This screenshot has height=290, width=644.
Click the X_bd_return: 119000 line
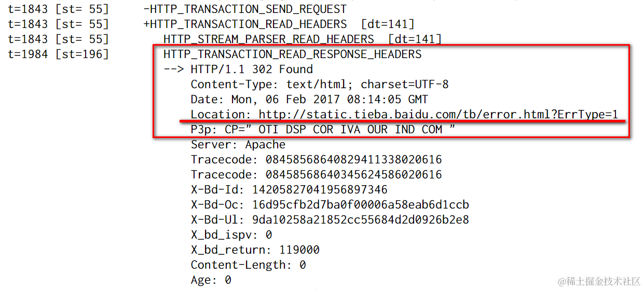click(255, 250)
